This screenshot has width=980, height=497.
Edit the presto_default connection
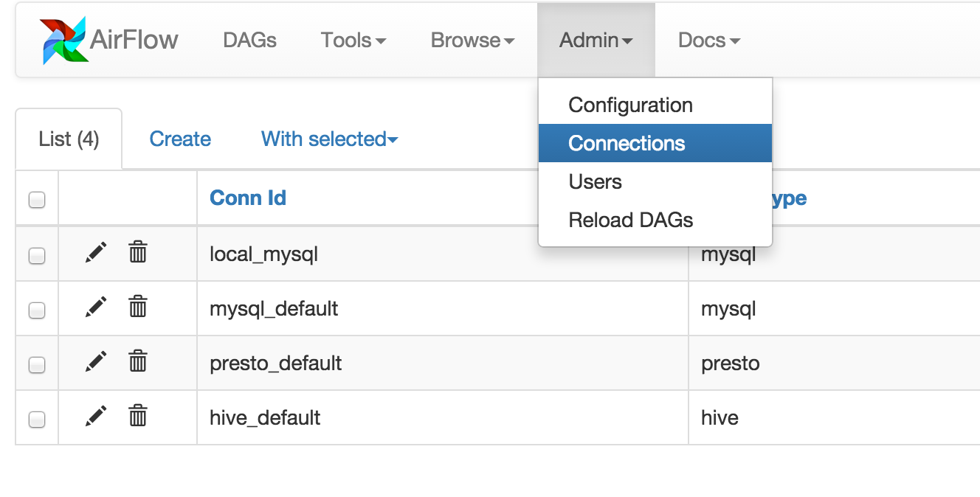pyautogui.click(x=96, y=362)
